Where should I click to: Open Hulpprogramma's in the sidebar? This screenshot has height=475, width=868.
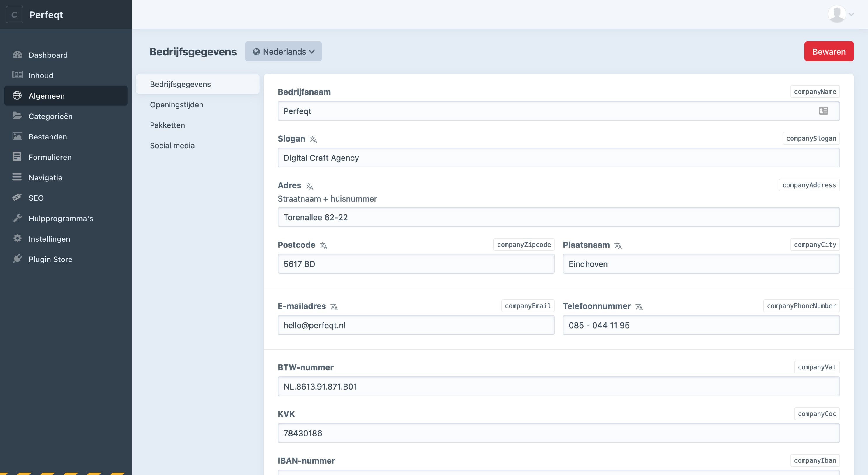[x=66, y=218]
